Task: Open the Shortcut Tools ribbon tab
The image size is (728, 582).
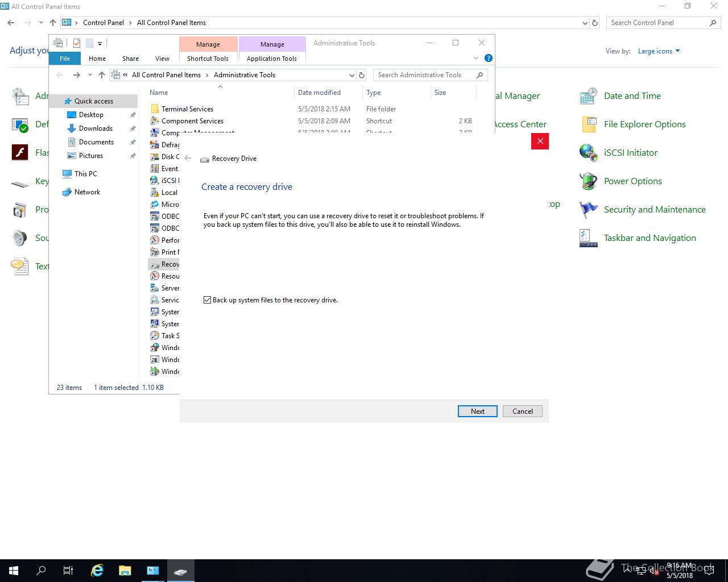Action: tap(208, 59)
